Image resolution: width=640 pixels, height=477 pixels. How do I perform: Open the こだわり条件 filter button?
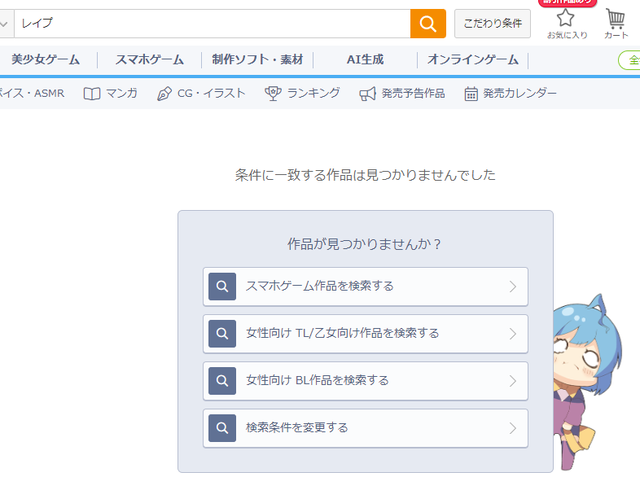coord(492,24)
